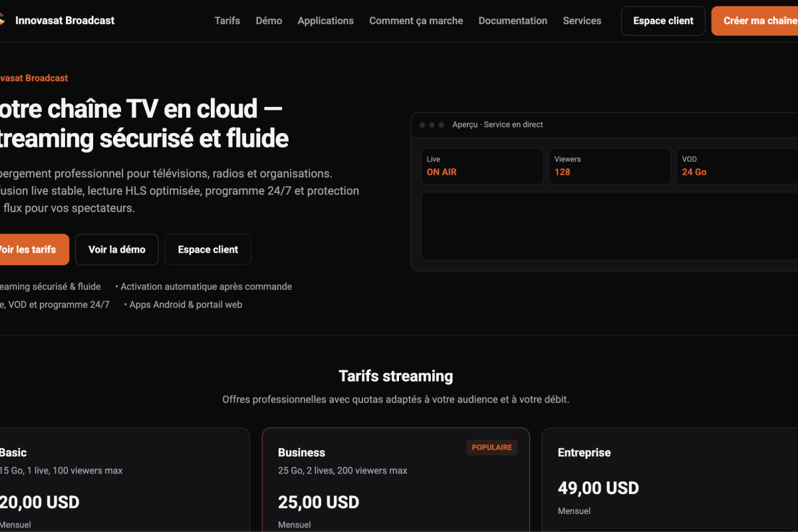The height and width of the screenshot is (532, 798).
Task: Click the POPULAIRE badge
Action: coord(492,448)
